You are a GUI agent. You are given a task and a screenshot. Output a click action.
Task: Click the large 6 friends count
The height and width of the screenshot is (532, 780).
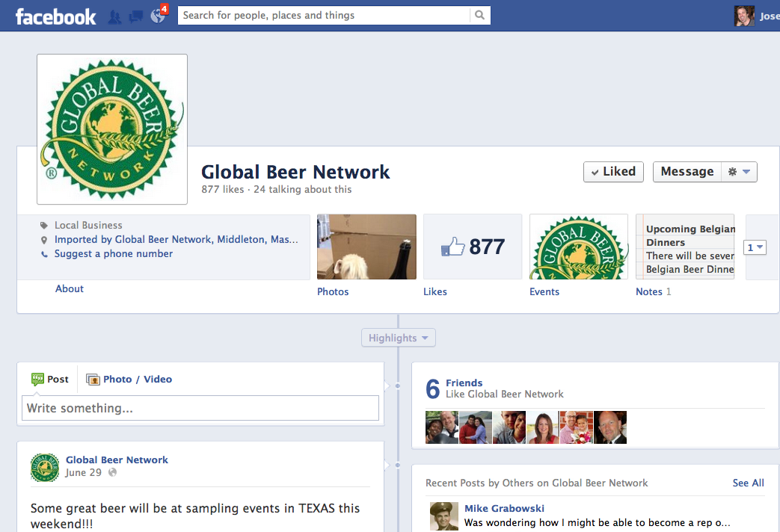(x=433, y=389)
